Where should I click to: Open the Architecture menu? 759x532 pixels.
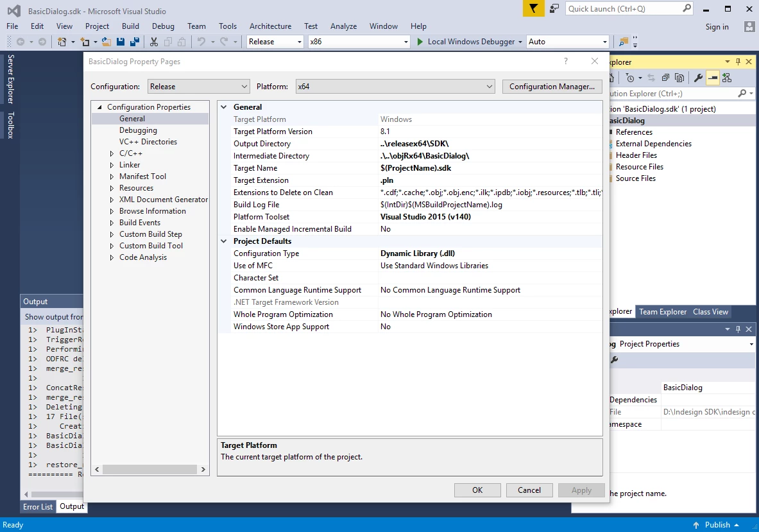[x=271, y=26]
